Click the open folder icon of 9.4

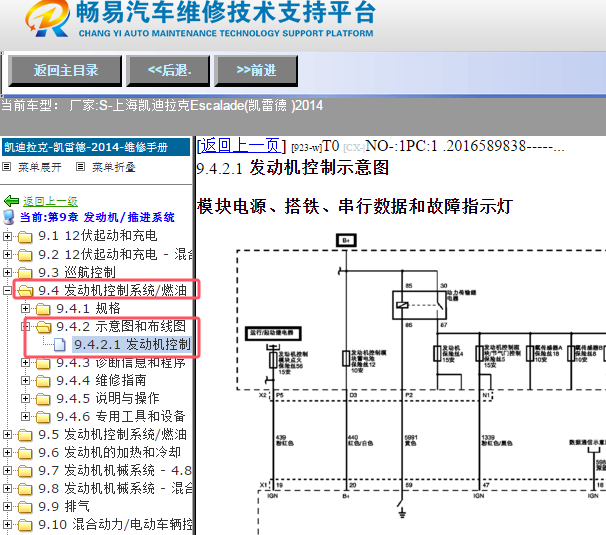click(x=25, y=290)
